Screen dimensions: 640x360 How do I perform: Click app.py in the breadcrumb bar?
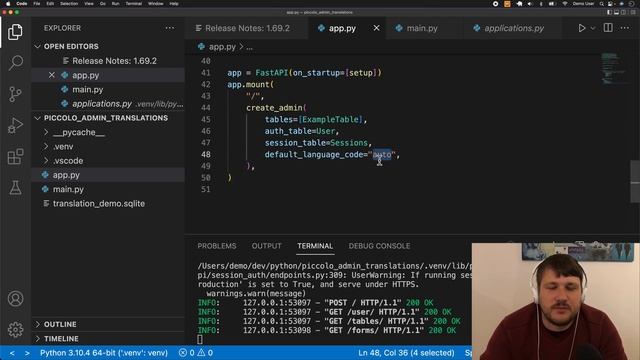[x=222, y=47]
